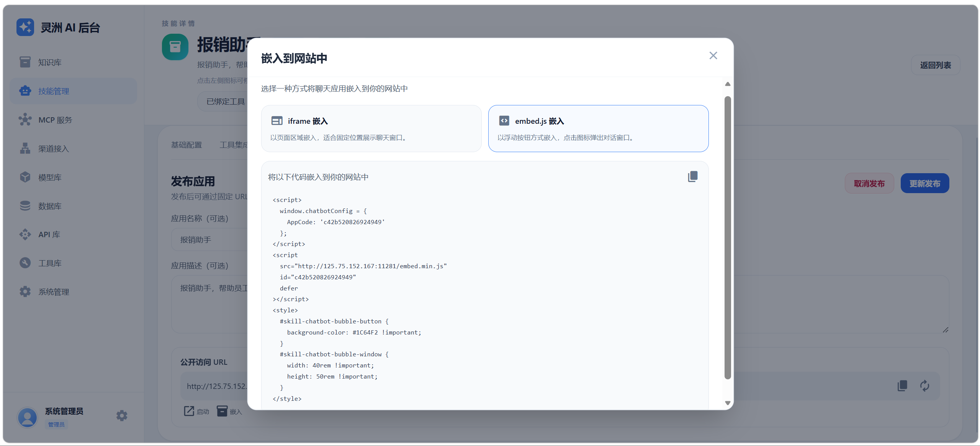
Task: Select the iframe embed option
Action: (371, 129)
